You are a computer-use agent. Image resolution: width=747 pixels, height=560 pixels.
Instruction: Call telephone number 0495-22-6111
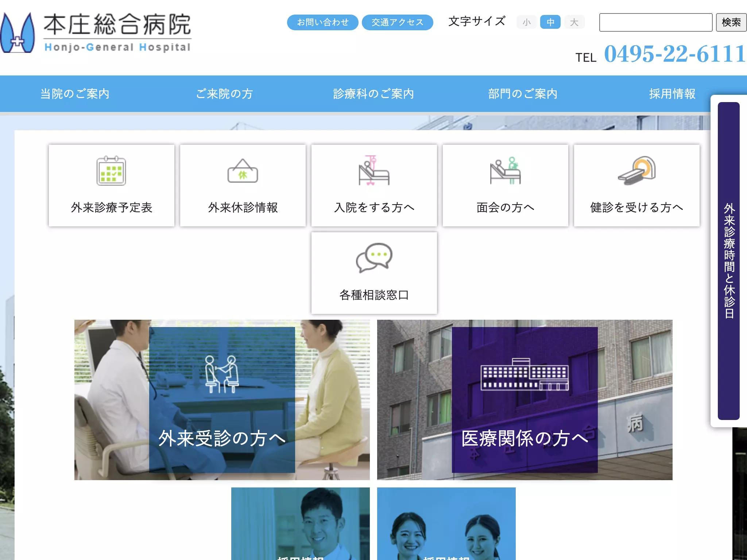675,54
